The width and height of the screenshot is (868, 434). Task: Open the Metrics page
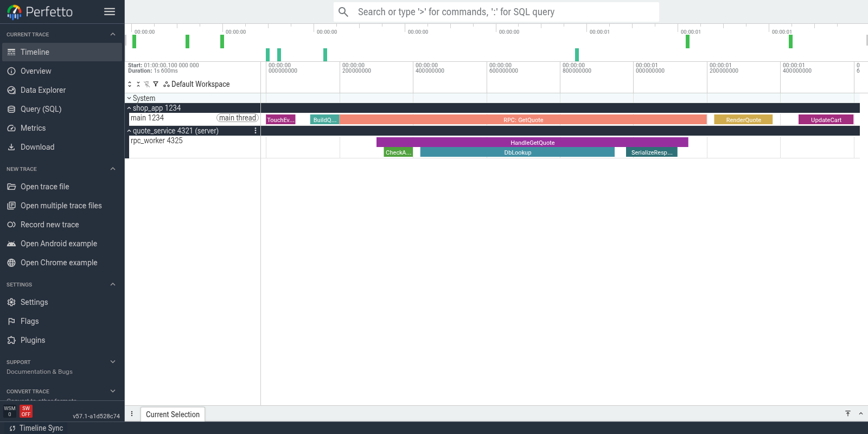pyautogui.click(x=62, y=128)
